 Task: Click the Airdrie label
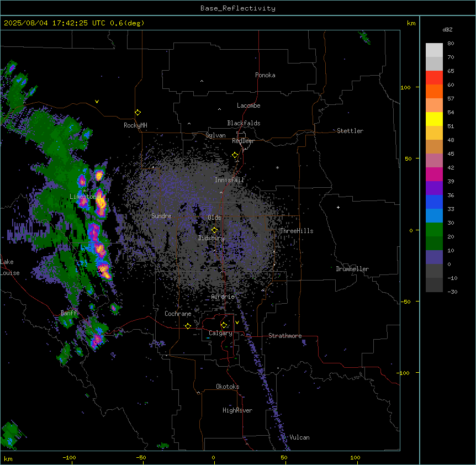tap(223, 297)
